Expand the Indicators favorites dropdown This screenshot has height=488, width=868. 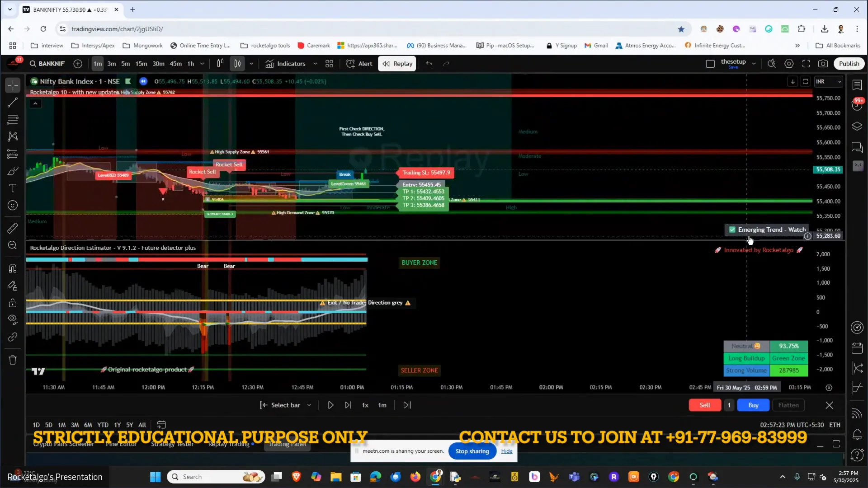click(315, 64)
